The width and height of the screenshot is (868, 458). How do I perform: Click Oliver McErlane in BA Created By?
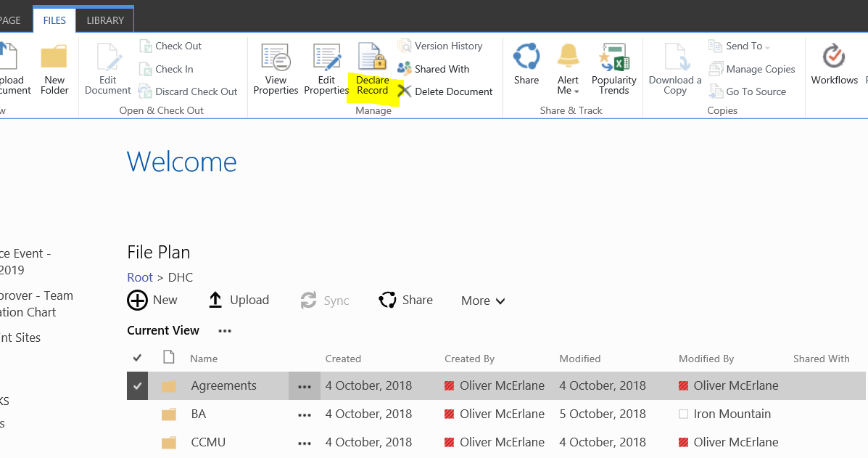pos(502,414)
